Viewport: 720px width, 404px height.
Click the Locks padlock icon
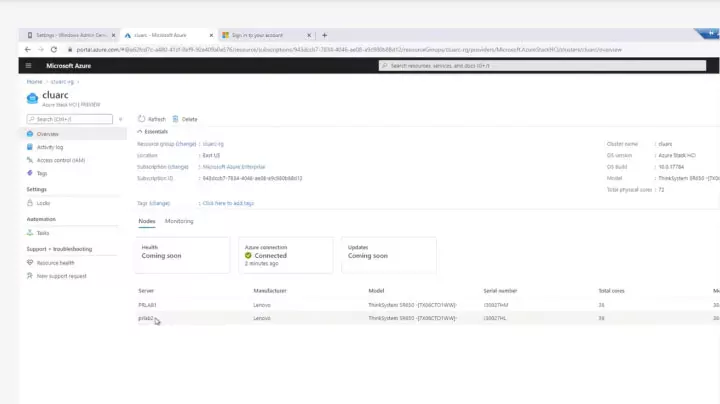tap(30, 202)
